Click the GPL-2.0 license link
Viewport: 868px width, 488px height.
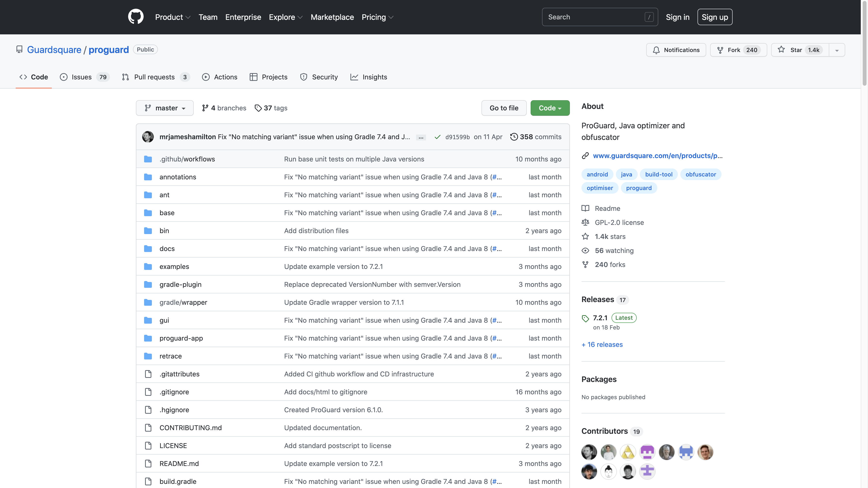click(620, 222)
